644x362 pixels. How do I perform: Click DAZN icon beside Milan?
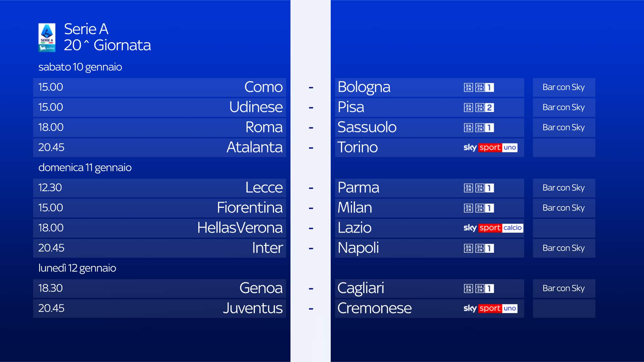tap(479, 208)
